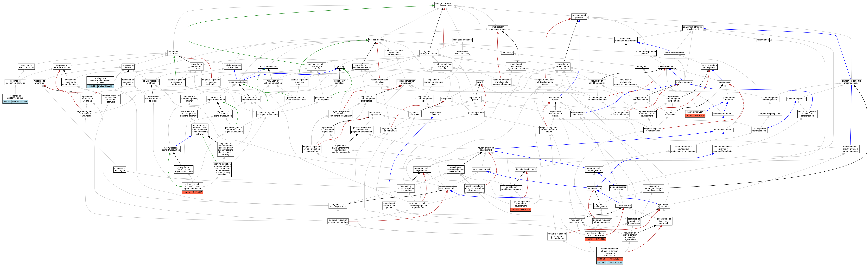Select the 'response to mechanical stimulus' node
Image resolution: width=868 pixels, height=266 pixels.
coord(15,82)
